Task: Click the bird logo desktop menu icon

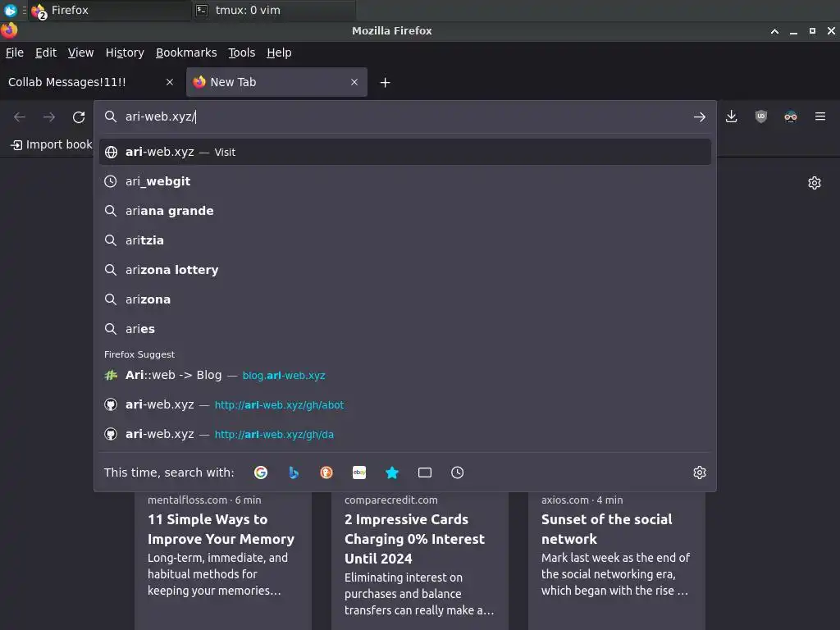Action: (x=10, y=10)
